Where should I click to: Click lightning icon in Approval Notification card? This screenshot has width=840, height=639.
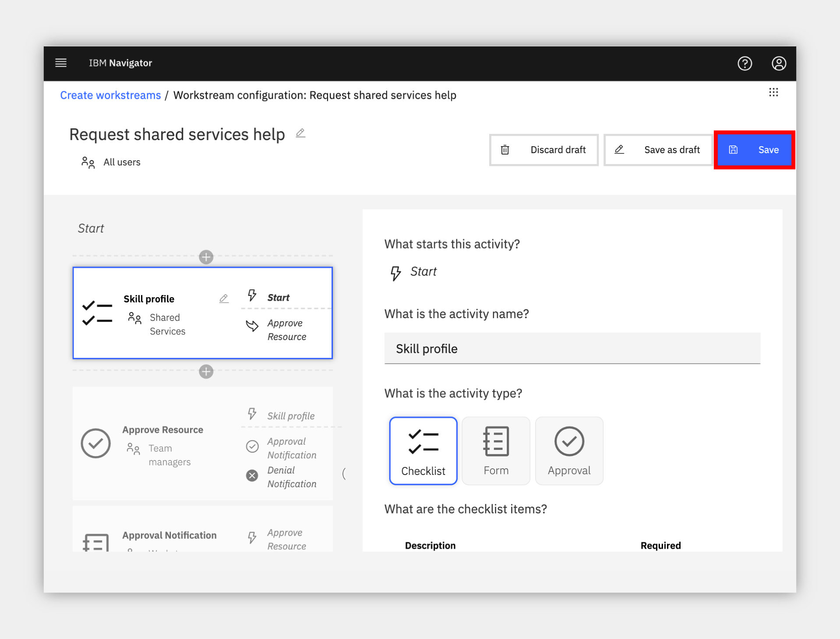[252, 537]
